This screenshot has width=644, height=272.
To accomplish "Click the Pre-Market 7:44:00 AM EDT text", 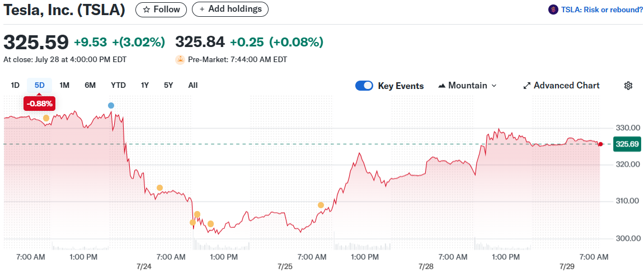I will pyautogui.click(x=237, y=59).
